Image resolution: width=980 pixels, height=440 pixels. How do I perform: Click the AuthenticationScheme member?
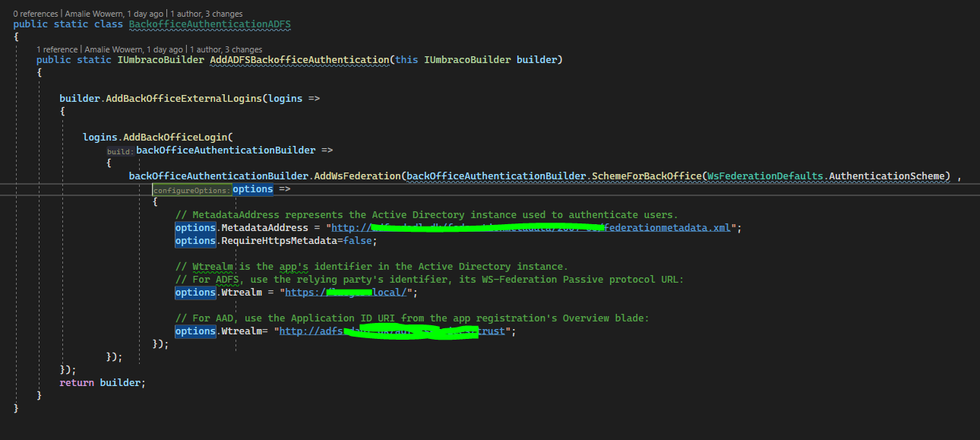[889, 176]
